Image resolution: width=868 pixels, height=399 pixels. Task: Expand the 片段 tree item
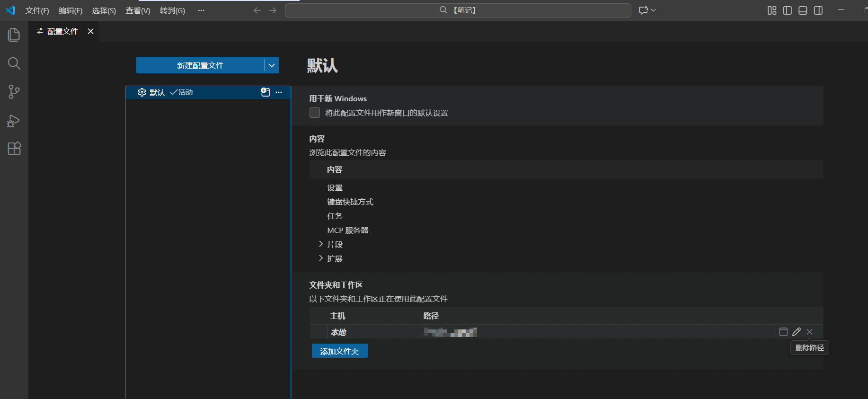(x=321, y=244)
